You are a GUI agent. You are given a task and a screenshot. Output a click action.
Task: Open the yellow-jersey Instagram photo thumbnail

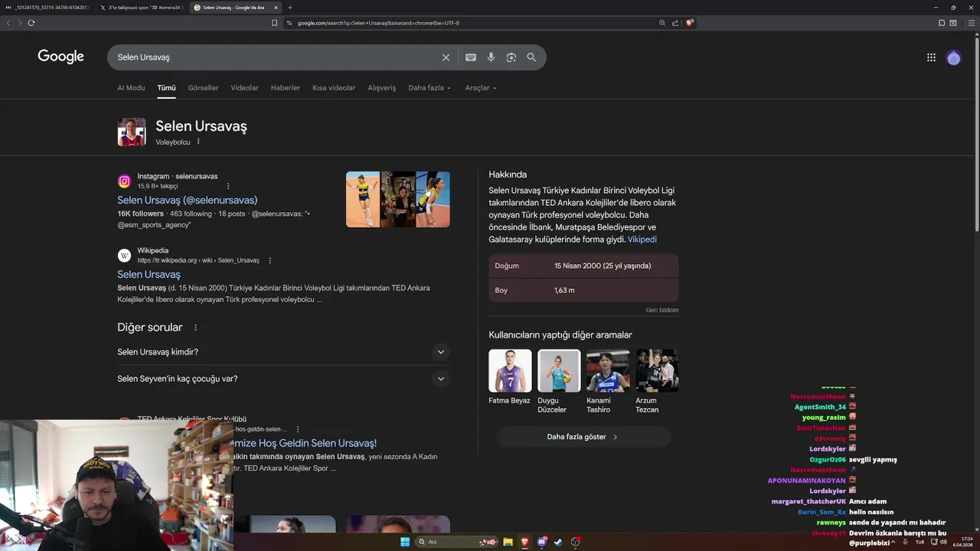pyautogui.click(x=363, y=199)
